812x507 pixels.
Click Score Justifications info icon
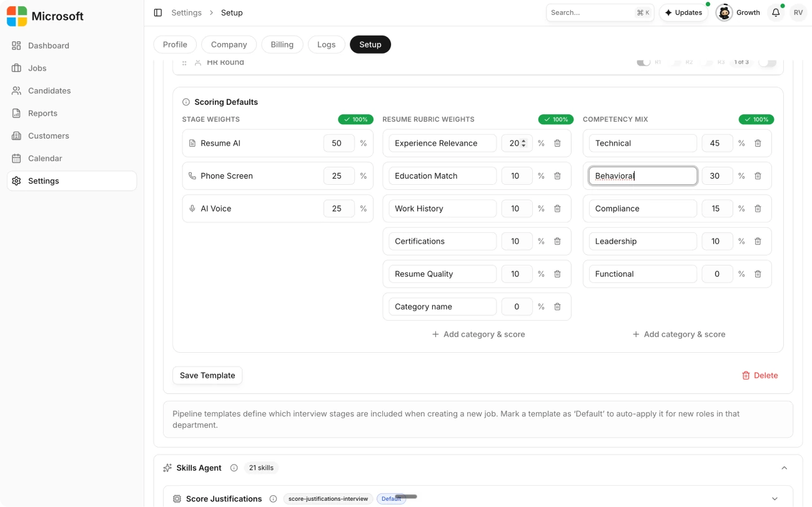[x=273, y=499]
